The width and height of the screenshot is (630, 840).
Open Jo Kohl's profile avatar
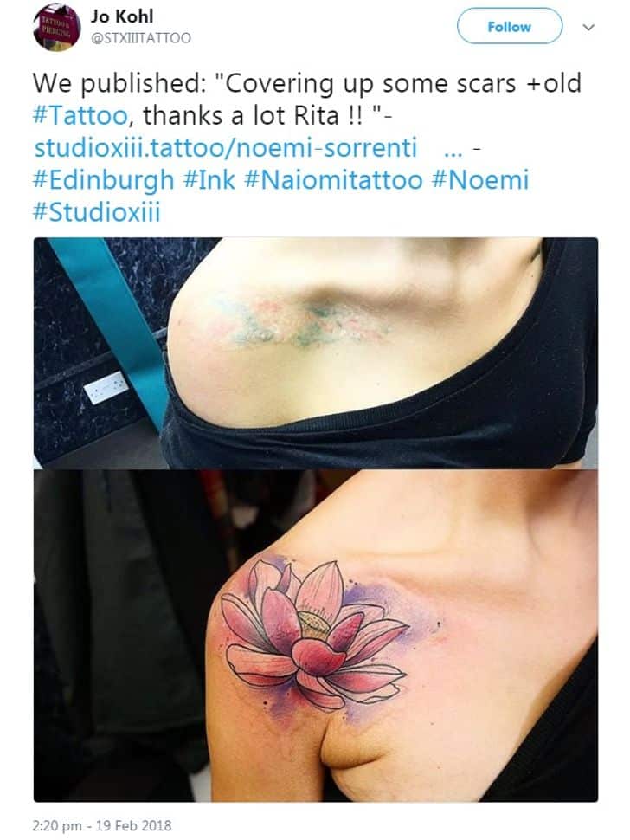(x=56, y=27)
